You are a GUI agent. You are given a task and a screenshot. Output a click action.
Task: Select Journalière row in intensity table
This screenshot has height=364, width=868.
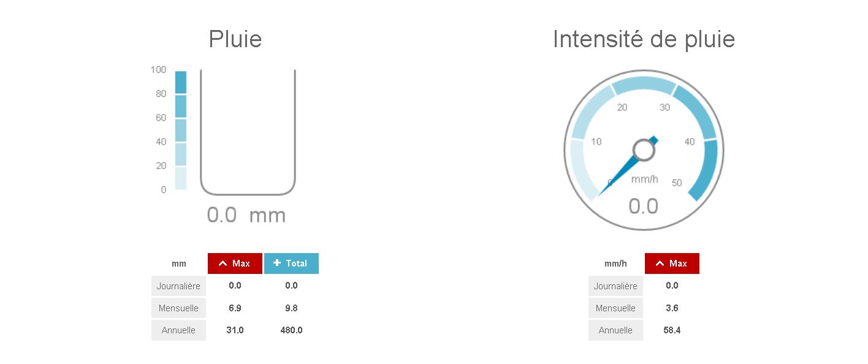coord(615,286)
